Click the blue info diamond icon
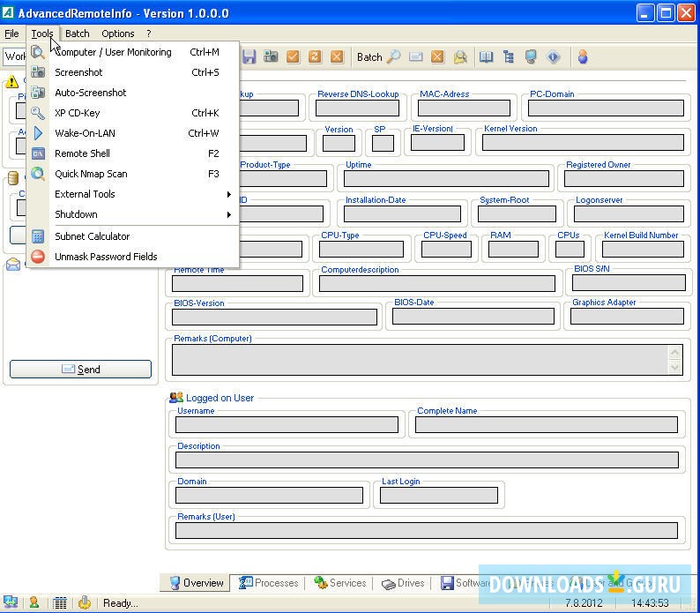 click(x=553, y=56)
